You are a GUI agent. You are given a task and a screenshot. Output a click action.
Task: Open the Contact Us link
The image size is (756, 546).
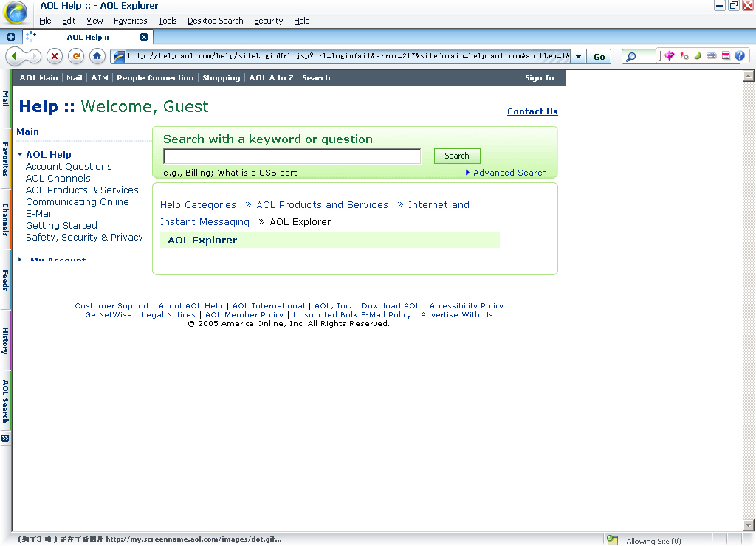click(532, 111)
